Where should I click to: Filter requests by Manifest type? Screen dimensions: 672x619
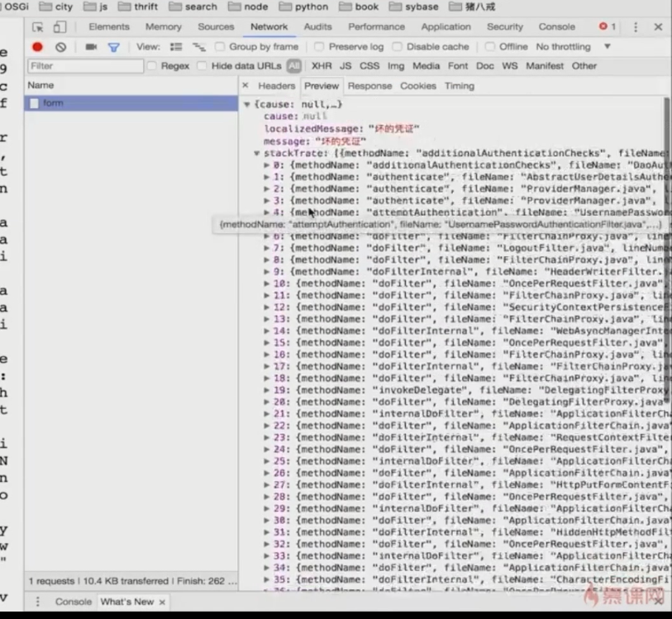pos(545,66)
